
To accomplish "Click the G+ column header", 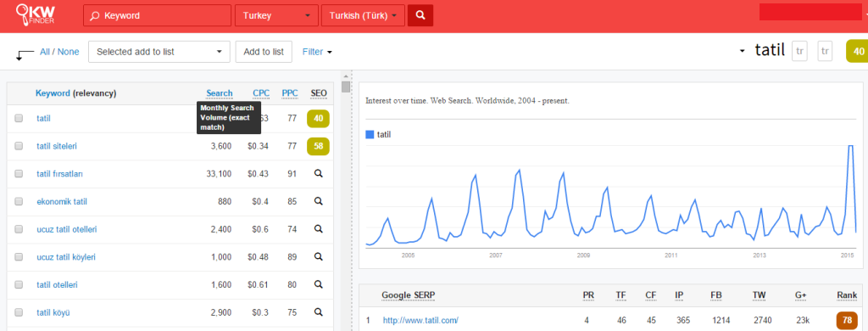I will pos(800,295).
